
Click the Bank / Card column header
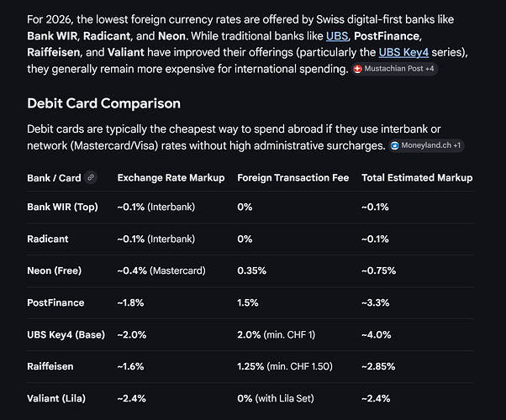click(x=55, y=177)
